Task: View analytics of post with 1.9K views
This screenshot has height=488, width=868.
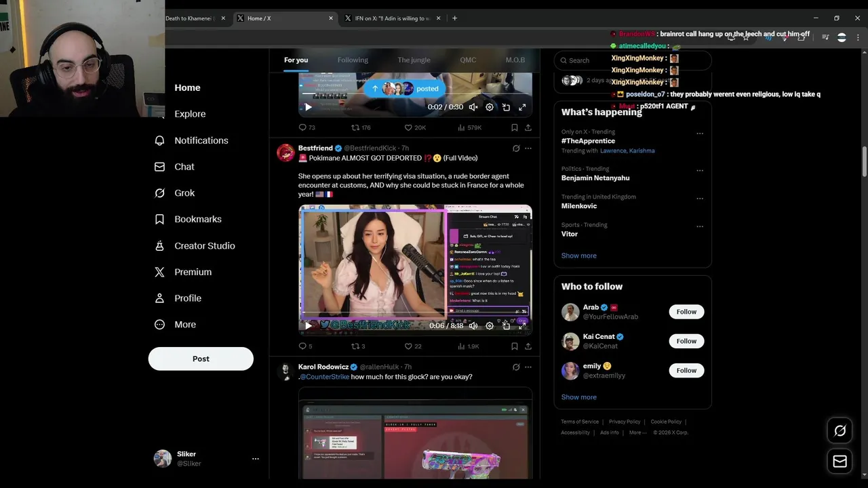Action: [468, 346]
